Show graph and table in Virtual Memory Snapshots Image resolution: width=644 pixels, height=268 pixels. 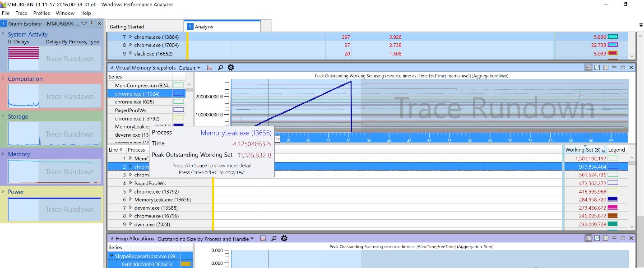(588, 68)
